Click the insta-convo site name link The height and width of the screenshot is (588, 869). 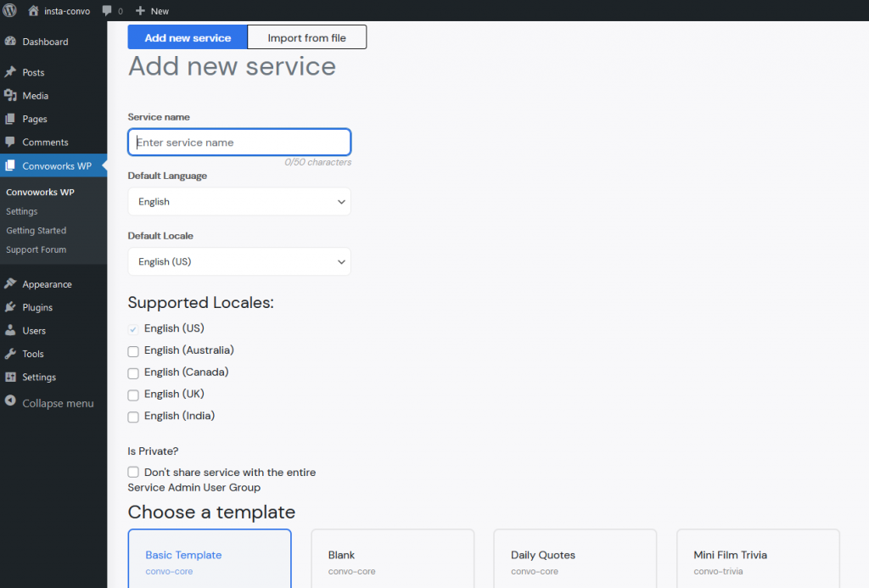[66, 11]
